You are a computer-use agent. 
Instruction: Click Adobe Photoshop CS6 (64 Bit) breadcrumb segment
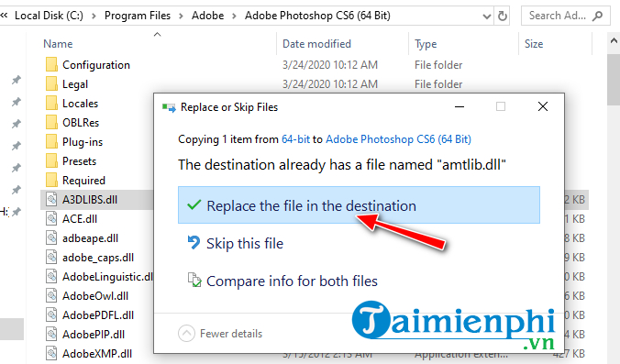pyautogui.click(x=317, y=16)
